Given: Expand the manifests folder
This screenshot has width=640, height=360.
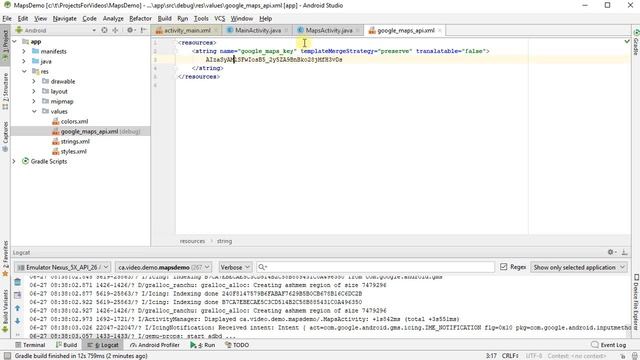Looking at the screenshot, I should (24, 51).
